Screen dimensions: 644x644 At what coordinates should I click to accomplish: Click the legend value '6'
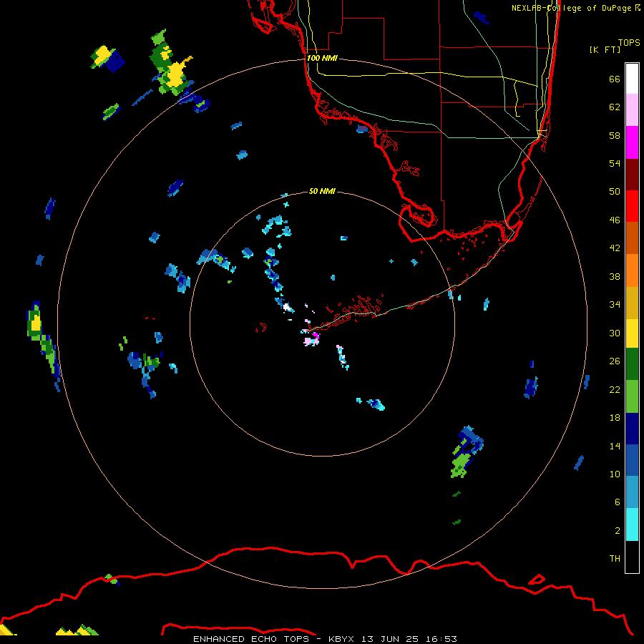[618, 502]
